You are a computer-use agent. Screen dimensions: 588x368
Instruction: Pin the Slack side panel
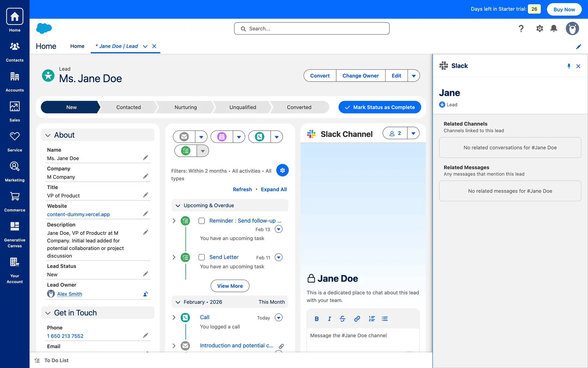(569, 66)
